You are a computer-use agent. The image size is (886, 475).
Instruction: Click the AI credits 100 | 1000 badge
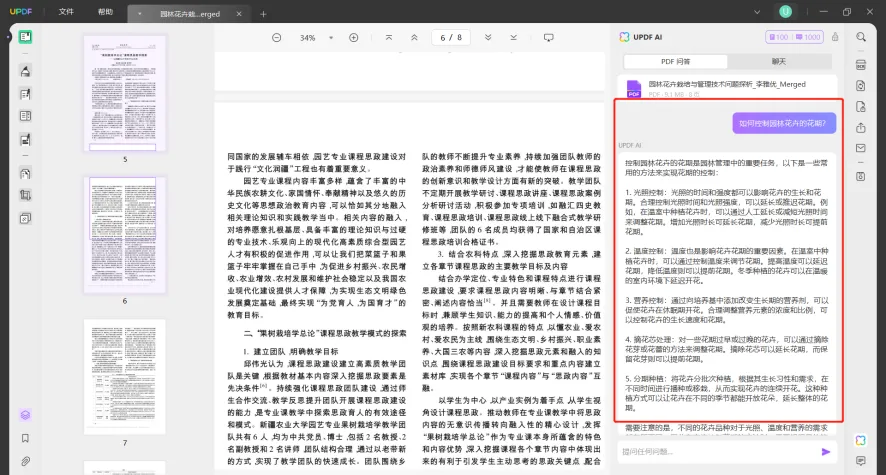[794, 37]
